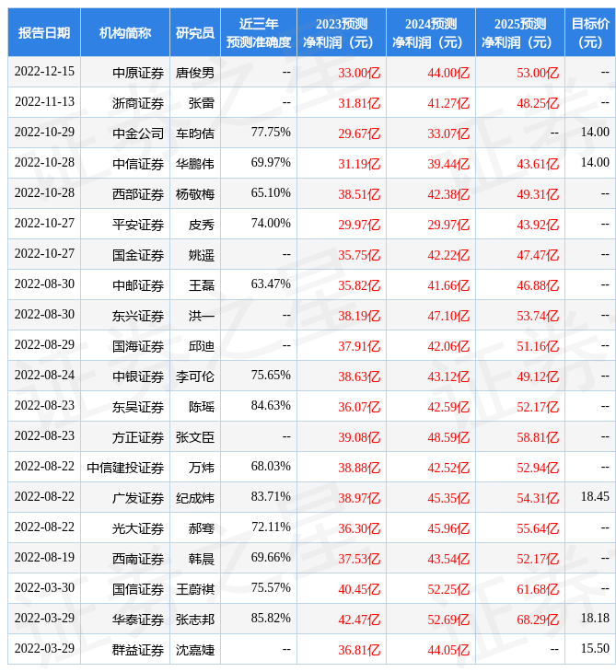Click the 69.97% accuracy value
This screenshot has width=616, height=672.
coord(271,162)
